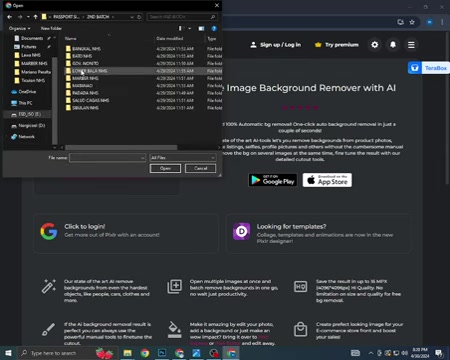450x360 pixels.
Task: Open the 'Looking for templates?' card
Action: click(x=318, y=233)
